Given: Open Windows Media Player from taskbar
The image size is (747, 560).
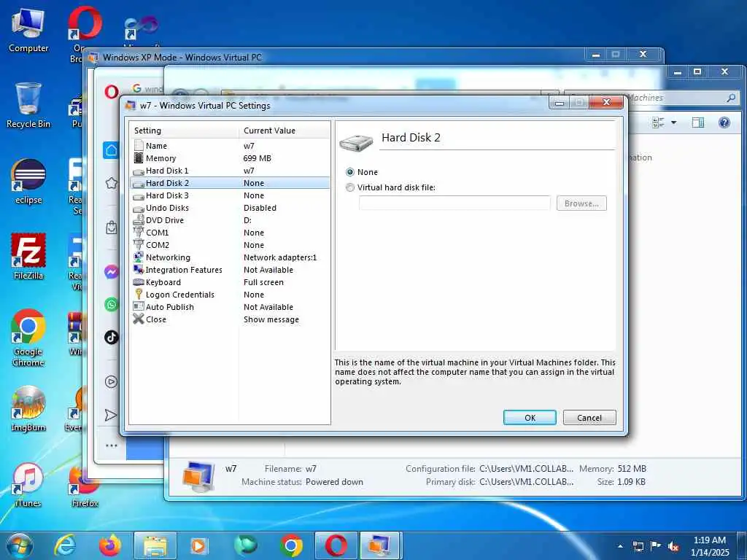Looking at the screenshot, I should coord(198,545).
